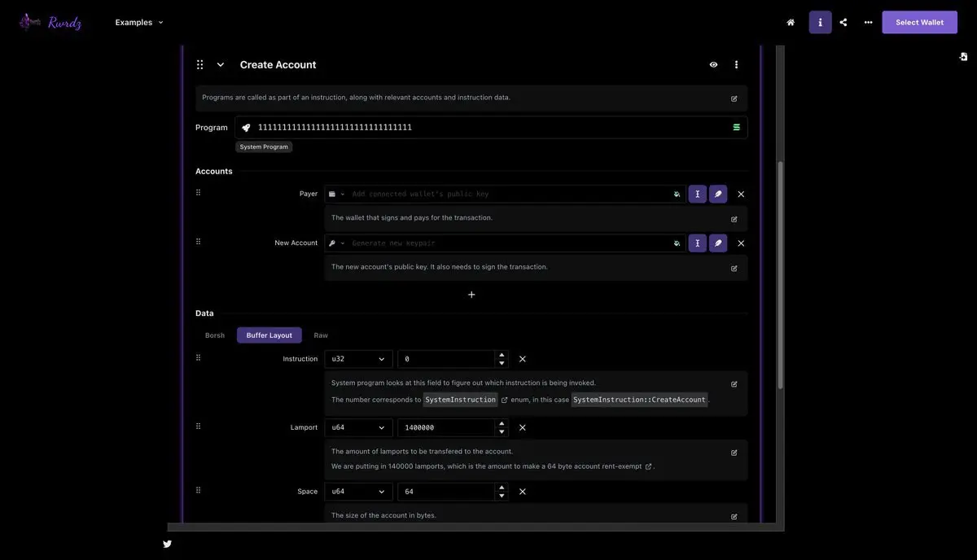Toggle New Account writable cursor button
977x560 pixels.
coord(697,243)
